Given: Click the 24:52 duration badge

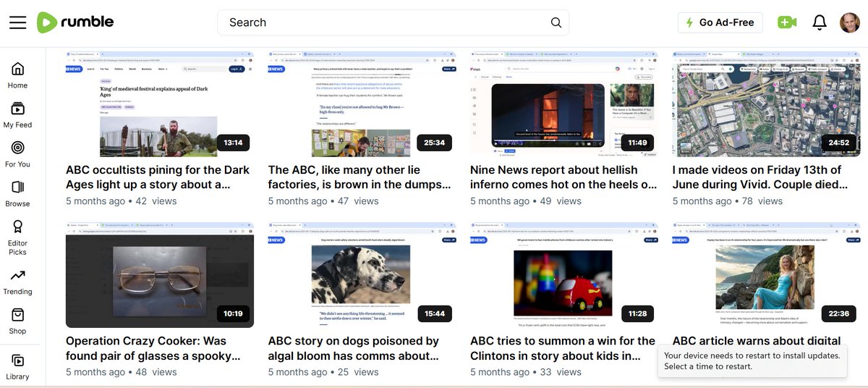Looking at the screenshot, I should point(838,143).
